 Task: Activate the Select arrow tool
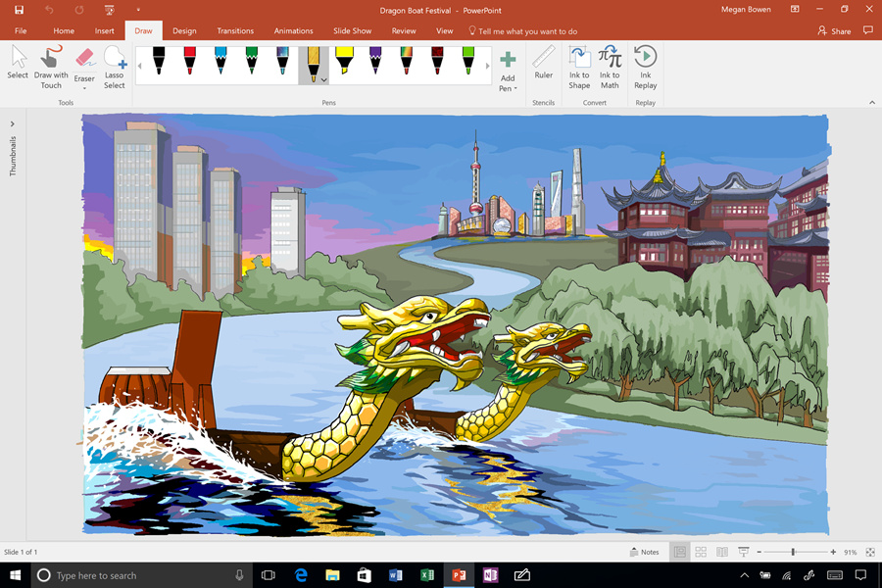[x=17, y=64]
